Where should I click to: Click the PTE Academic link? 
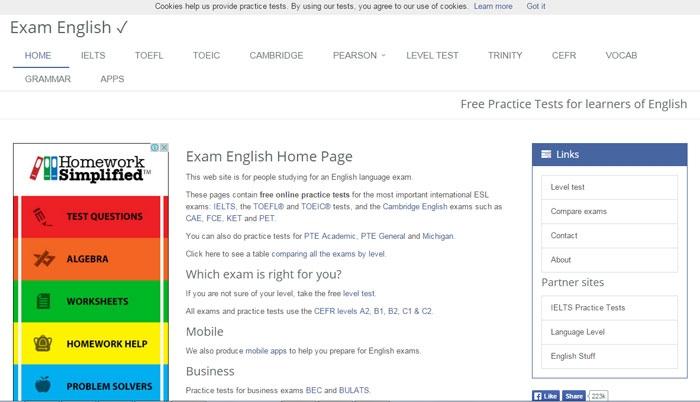click(330, 236)
